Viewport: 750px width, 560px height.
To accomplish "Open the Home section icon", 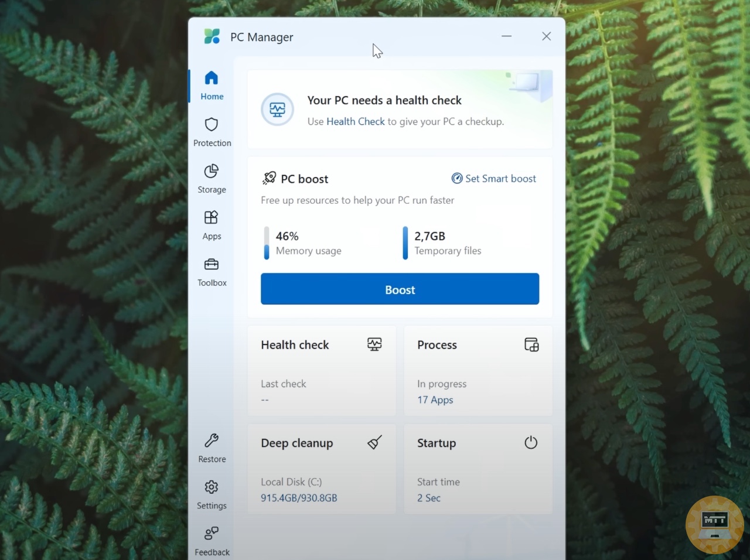I will 212,78.
